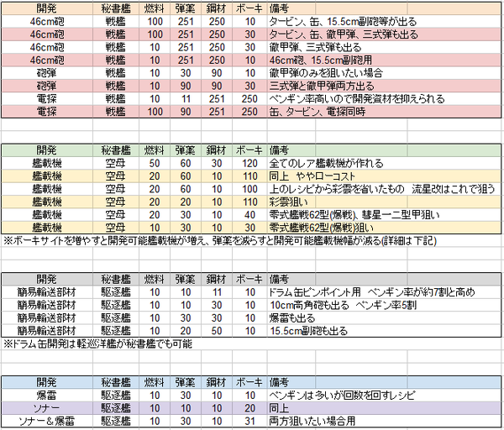Click the bauxite '120' cell in aircraft table

click(x=249, y=163)
